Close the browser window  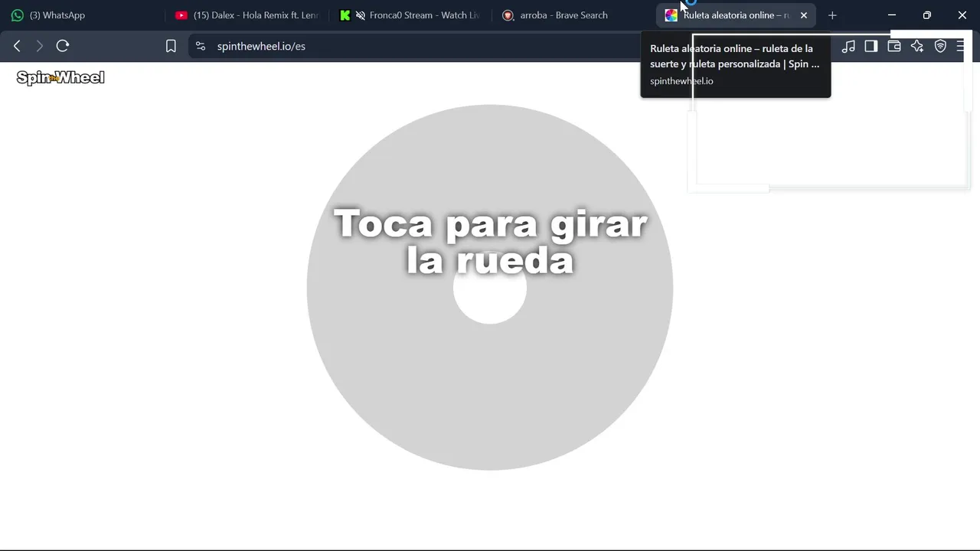tap(962, 15)
